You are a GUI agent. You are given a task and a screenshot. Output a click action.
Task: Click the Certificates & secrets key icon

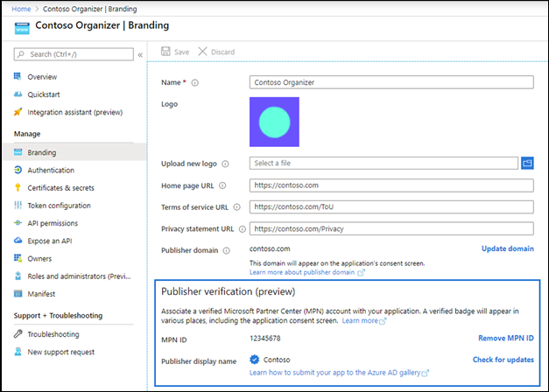(x=18, y=187)
